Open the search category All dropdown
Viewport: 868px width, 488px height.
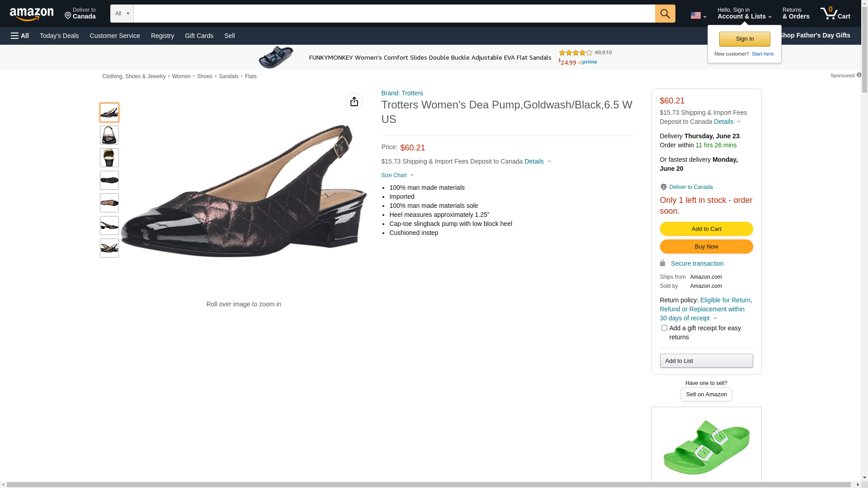(x=122, y=14)
